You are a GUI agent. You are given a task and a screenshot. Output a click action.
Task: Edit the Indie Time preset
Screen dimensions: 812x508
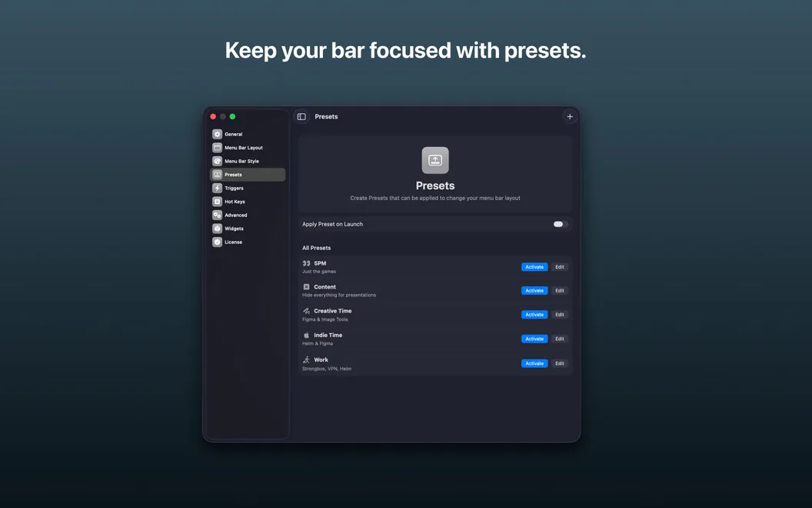click(560, 339)
